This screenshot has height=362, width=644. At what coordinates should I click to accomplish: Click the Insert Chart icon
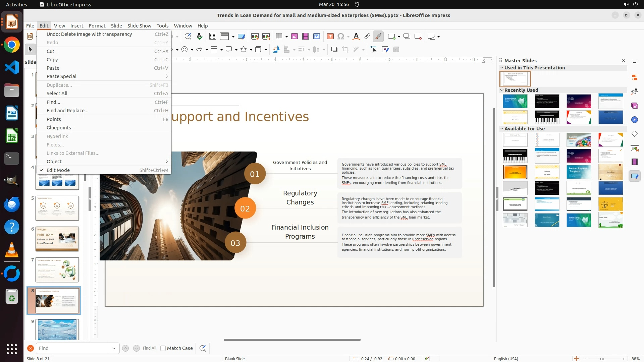point(317,37)
